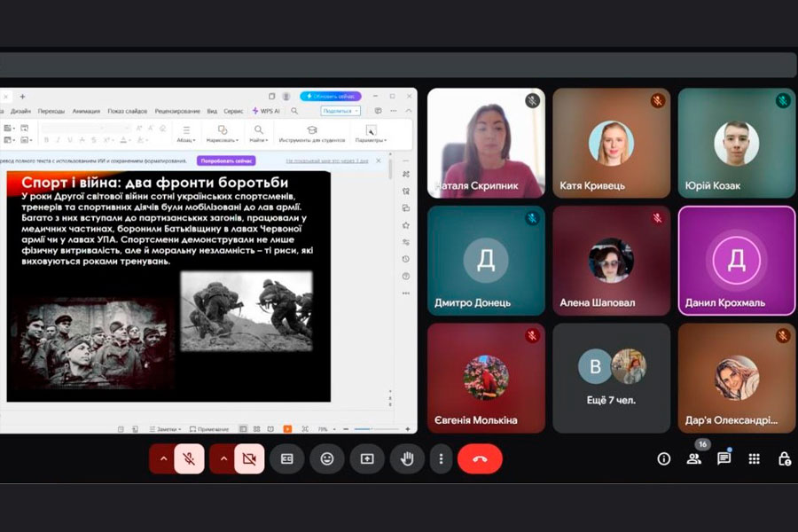The height and width of the screenshot is (532, 798).
Task: Show the participants list
Action: tap(693, 458)
